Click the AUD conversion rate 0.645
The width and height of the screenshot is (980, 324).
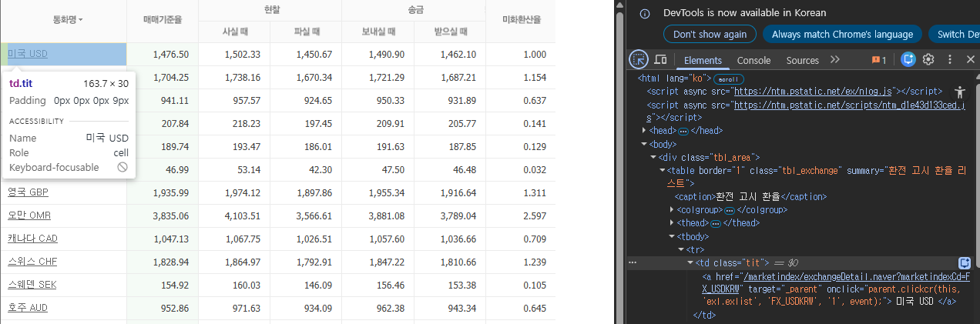[534, 308]
